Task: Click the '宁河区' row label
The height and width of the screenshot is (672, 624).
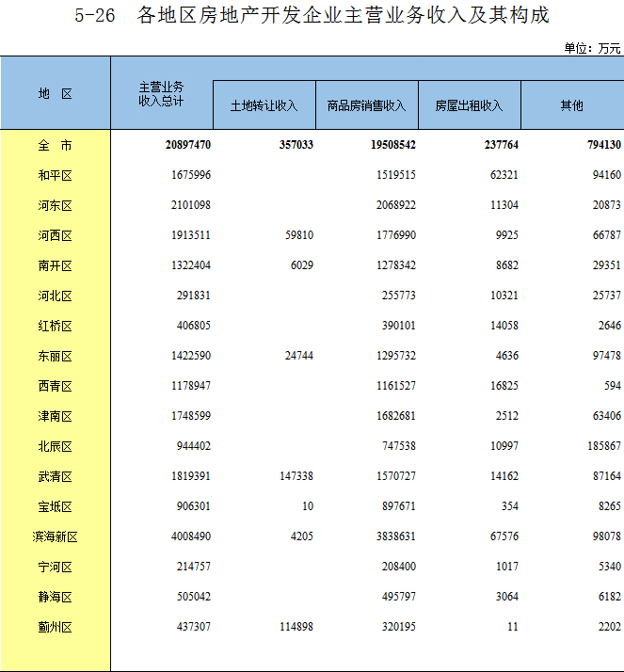Action: point(55,567)
